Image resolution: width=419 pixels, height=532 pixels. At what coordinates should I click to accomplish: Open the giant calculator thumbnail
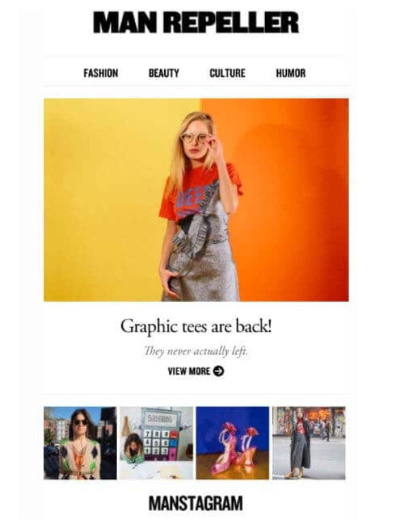[156, 443]
